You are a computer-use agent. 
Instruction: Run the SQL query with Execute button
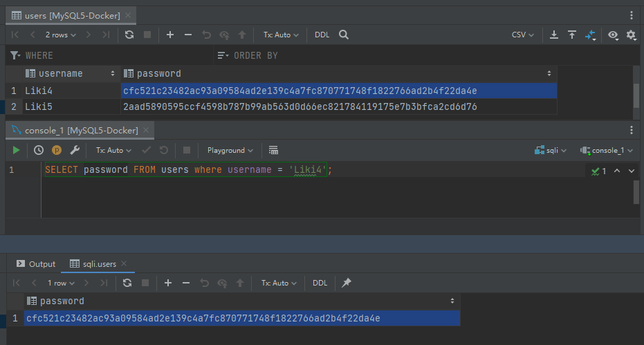[x=17, y=150]
